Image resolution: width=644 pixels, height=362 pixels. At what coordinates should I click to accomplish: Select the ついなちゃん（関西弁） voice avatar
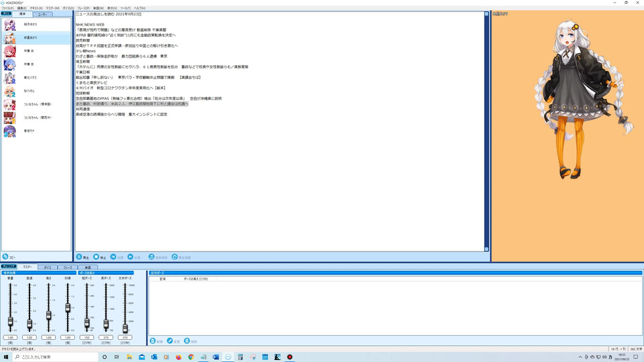coord(10,118)
